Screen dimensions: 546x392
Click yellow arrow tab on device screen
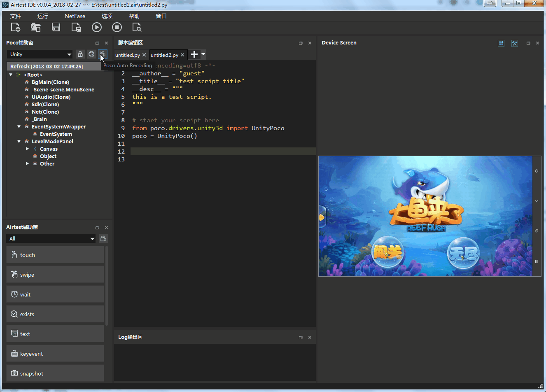(322, 217)
